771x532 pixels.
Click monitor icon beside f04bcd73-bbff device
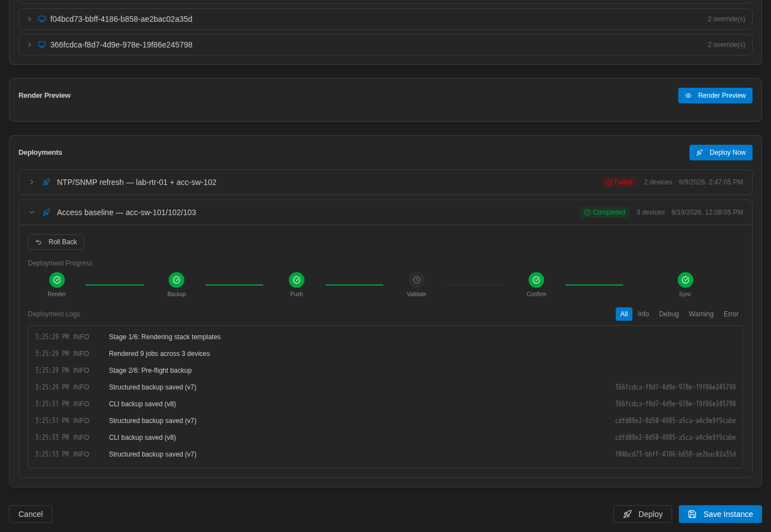(42, 19)
